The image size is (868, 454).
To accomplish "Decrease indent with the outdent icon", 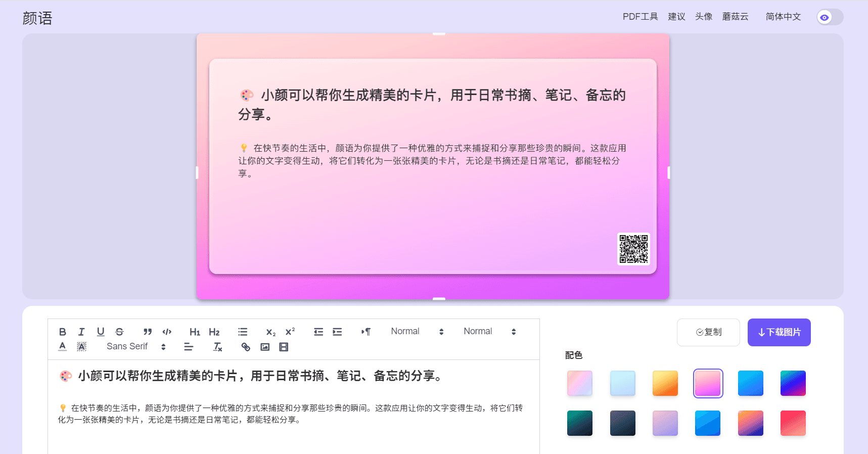I will (318, 332).
